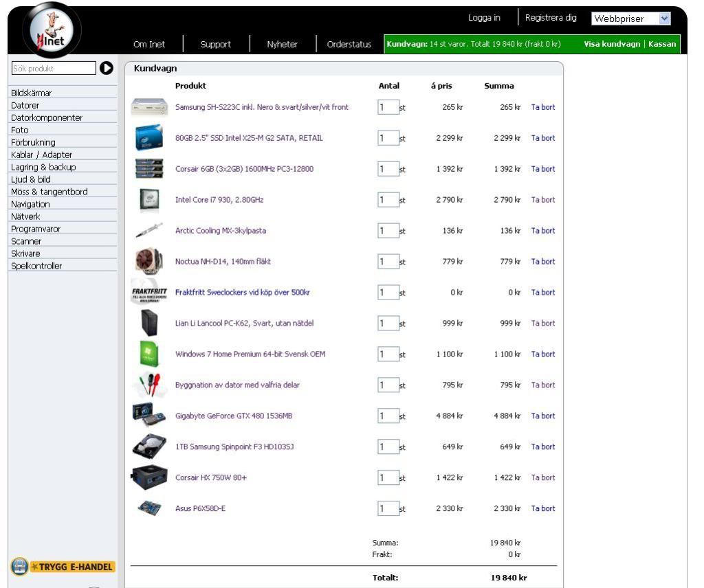
Task: Open the Support menu item
Action: point(215,45)
